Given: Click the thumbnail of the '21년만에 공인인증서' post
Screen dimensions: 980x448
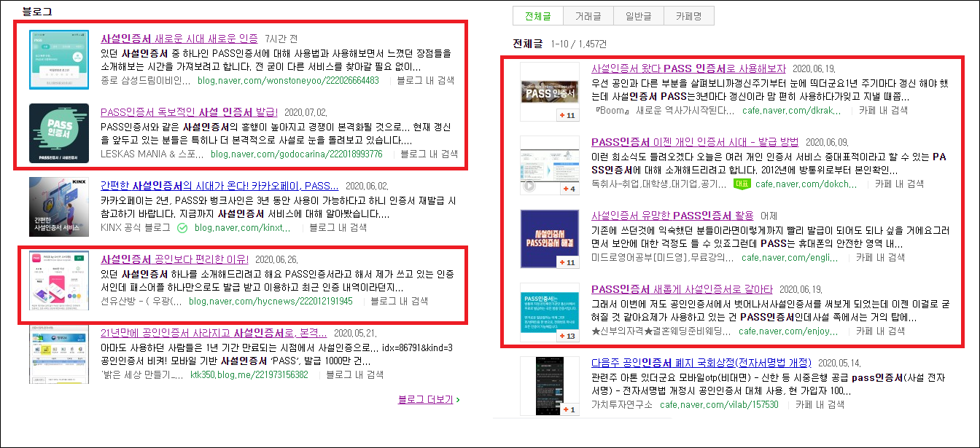Looking at the screenshot, I should [x=59, y=355].
